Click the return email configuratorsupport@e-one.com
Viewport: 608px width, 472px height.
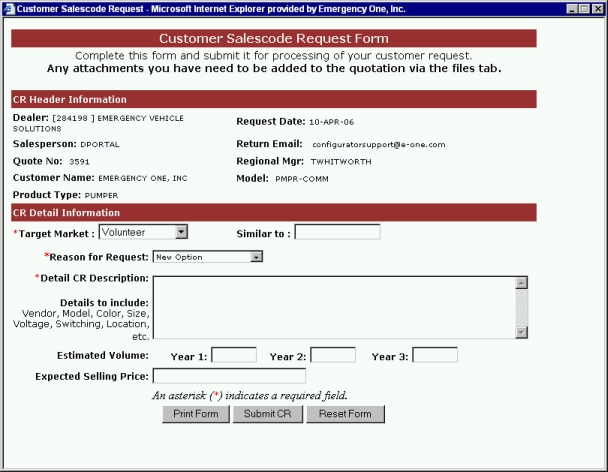pyautogui.click(x=379, y=145)
